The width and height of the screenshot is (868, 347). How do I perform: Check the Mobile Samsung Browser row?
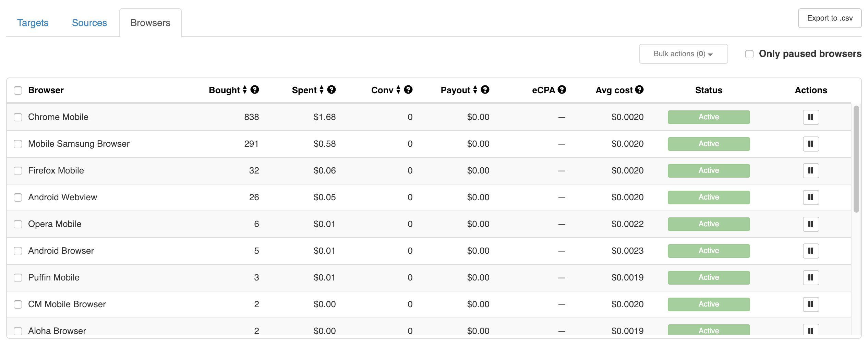[18, 144]
